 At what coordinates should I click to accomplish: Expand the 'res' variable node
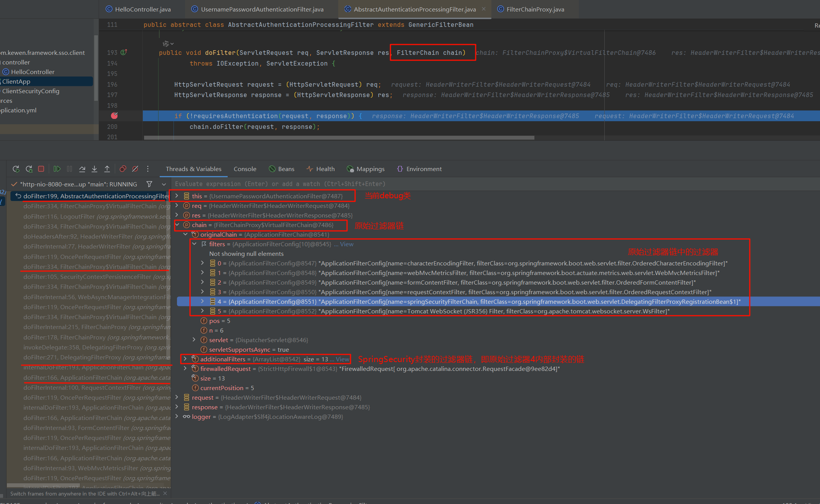(177, 215)
